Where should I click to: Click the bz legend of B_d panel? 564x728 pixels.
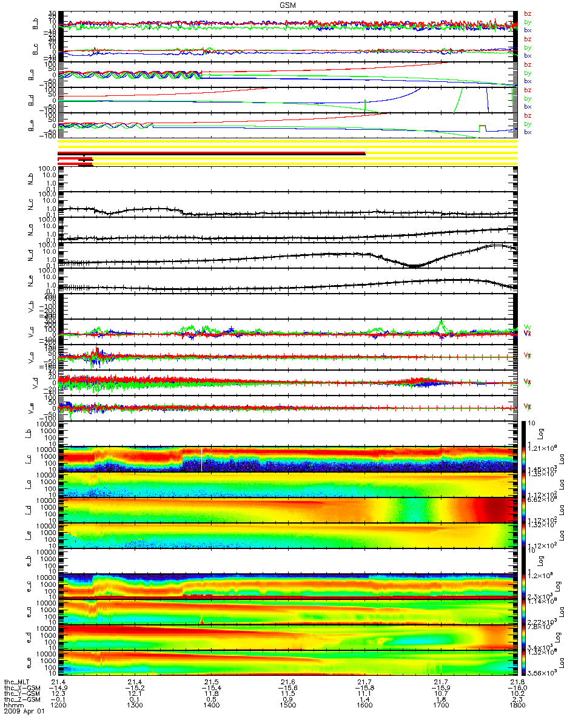528,90
